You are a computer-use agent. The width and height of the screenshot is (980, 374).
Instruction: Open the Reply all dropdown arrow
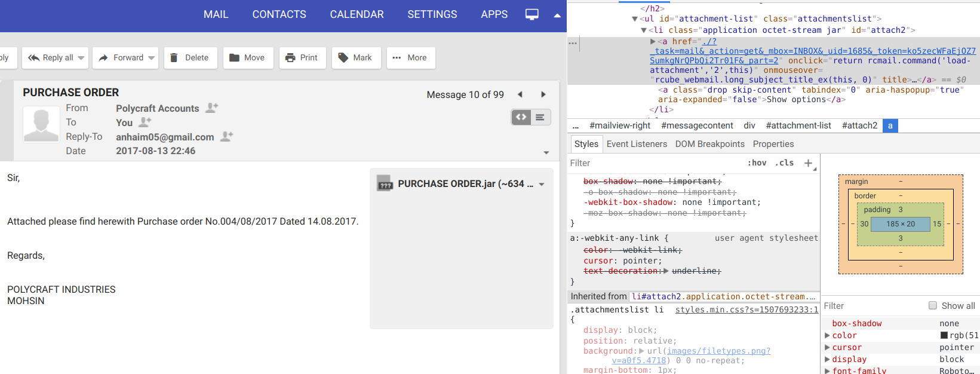81,58
